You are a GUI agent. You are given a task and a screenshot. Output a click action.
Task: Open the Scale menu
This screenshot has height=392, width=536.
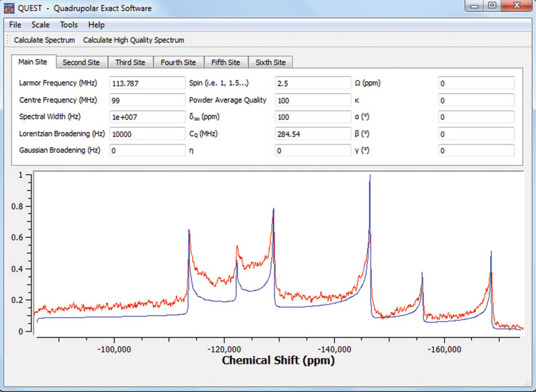[x=40, y=25]
